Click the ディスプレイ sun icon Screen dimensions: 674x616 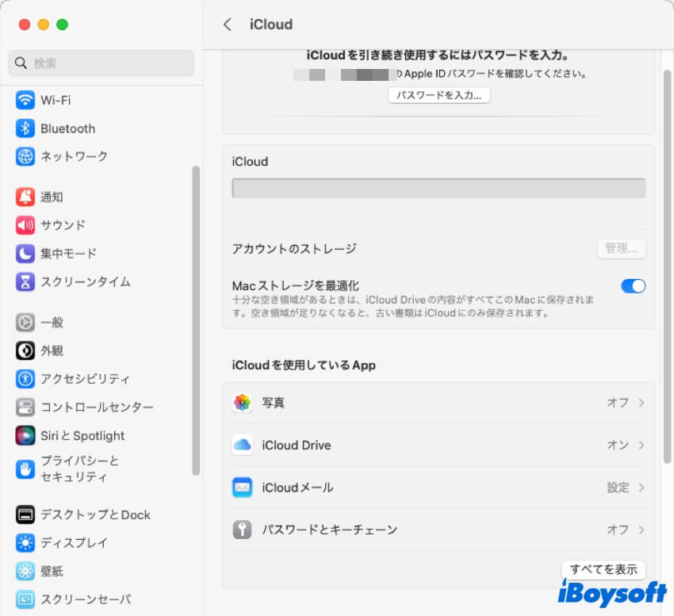click(x=25, y=543)
